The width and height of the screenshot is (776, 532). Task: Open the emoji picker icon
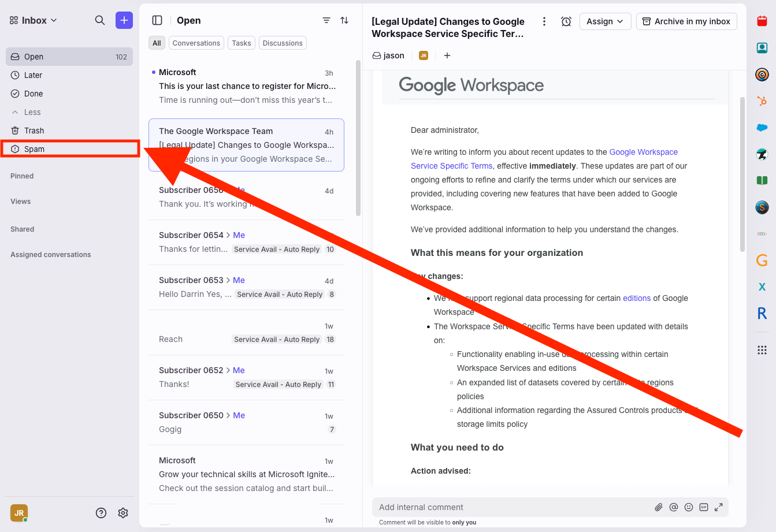(689, 507)
